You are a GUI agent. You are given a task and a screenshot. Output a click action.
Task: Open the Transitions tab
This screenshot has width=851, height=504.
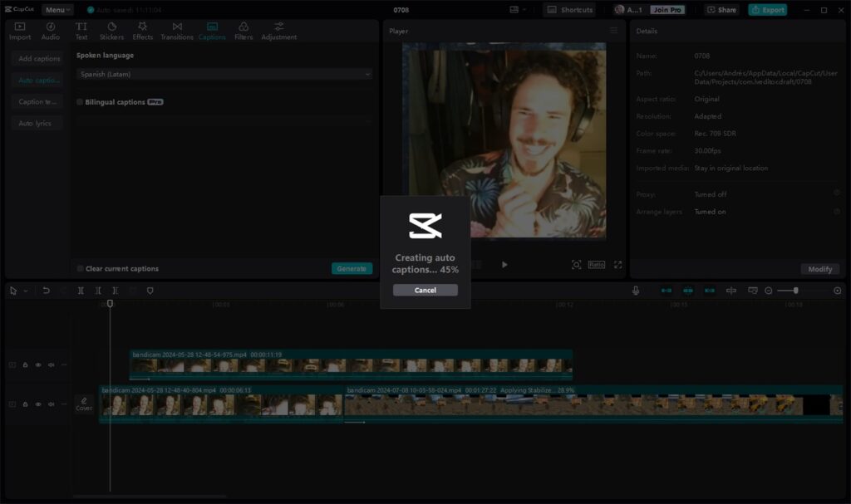[x=177, y=32]
